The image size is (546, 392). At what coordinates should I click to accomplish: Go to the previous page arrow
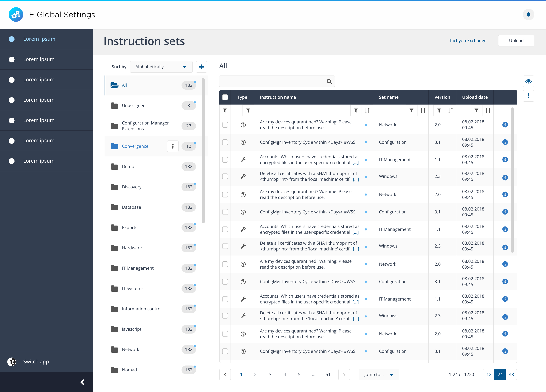[x=225, y=374]
